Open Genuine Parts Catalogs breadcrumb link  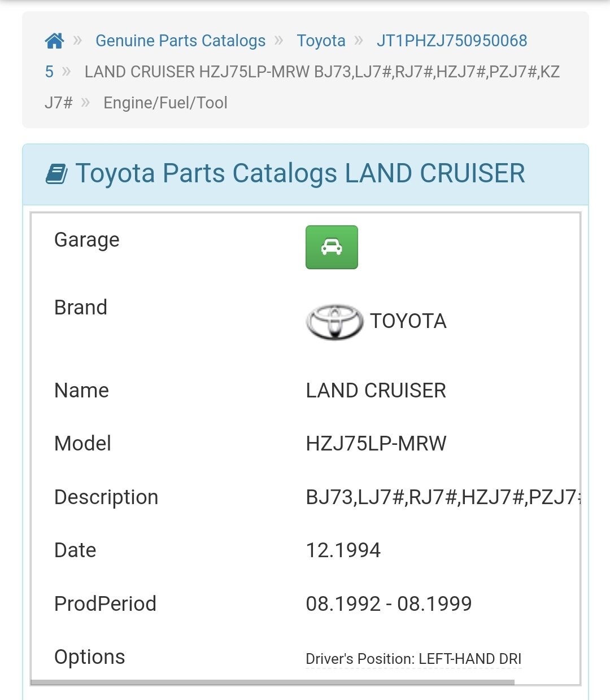coord(180,41)
